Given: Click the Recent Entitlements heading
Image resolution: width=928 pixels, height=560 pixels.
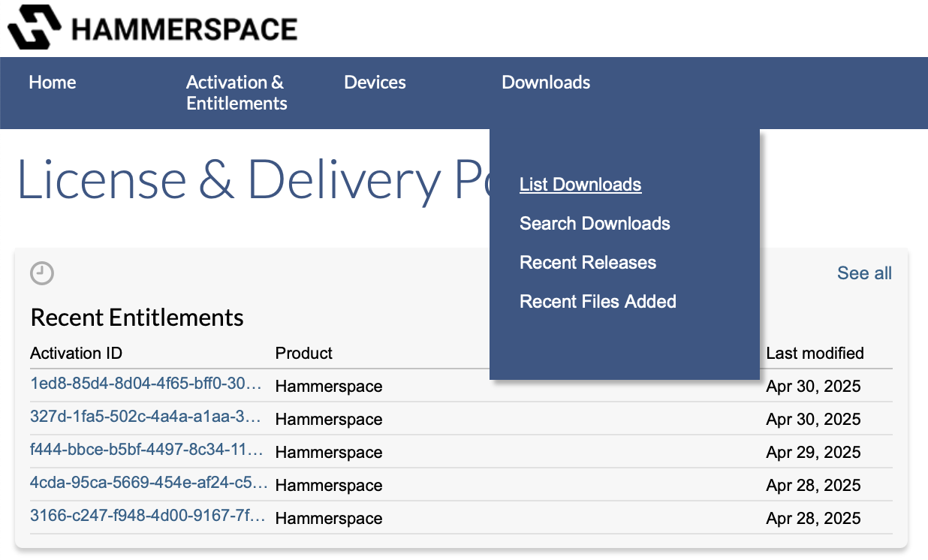Looking at the screenshot, I should click(137, 318).
